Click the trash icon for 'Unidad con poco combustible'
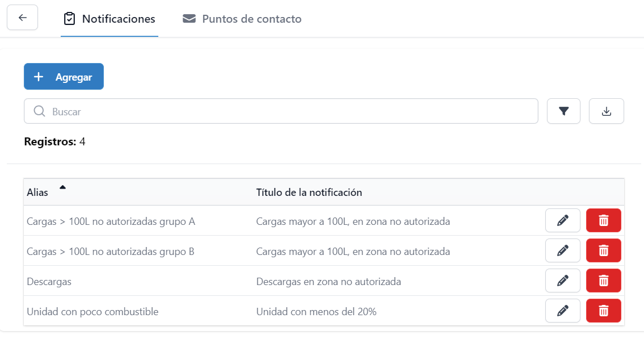 (x=603, y=311)
